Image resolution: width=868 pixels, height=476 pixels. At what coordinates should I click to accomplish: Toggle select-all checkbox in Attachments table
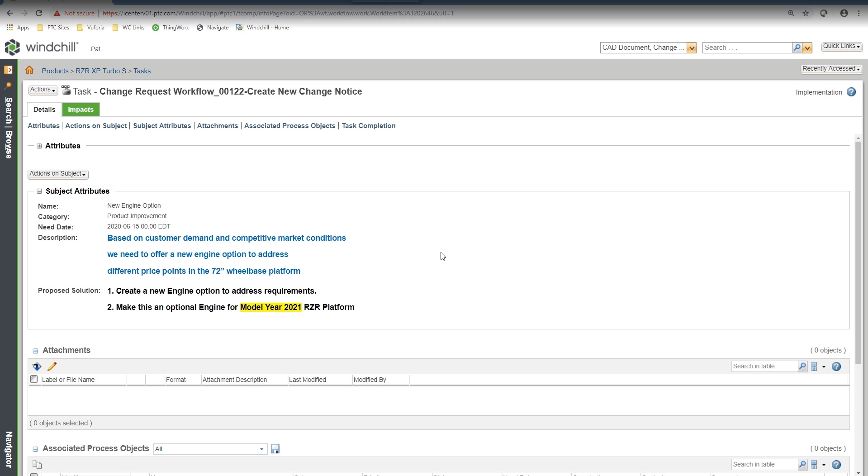click(x=34, y=379)
